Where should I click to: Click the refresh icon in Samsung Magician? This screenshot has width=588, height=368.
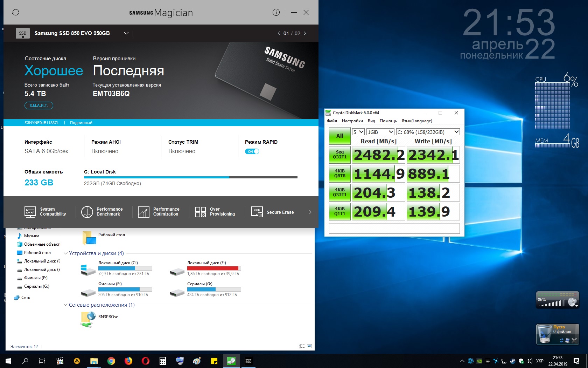16,13
